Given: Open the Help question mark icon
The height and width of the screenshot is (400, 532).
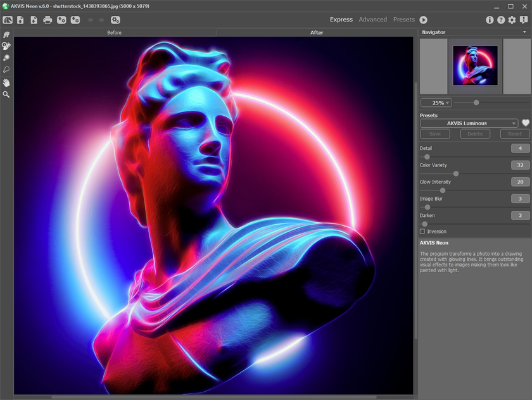Looking at the screenshot, I should pyautogui.click(x=501, y=20).
